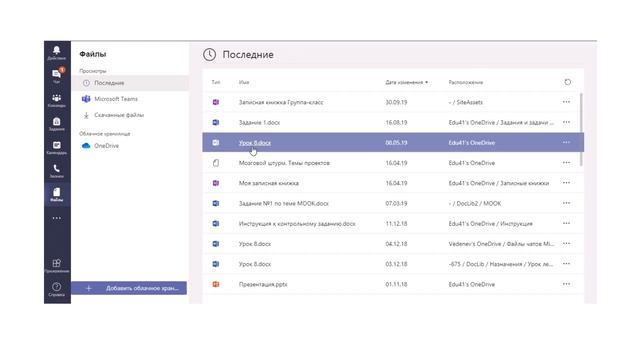The image size is (640, 360).
Task: Open underlined Урок 8.docx link dated 08.05.19
Action: click(255, 143)
